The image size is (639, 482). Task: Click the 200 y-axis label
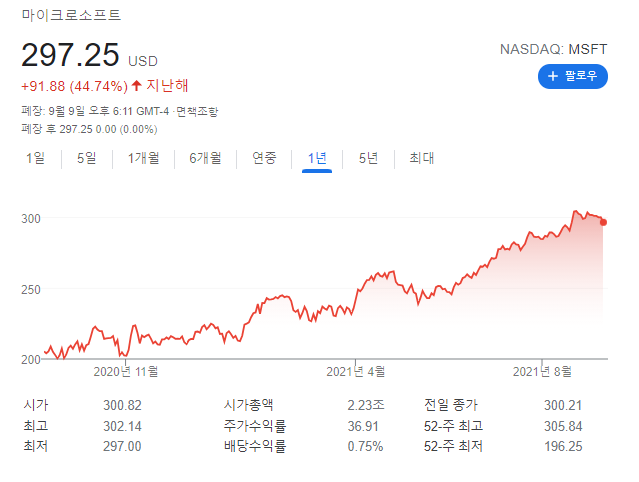click(x=31, y=360)
